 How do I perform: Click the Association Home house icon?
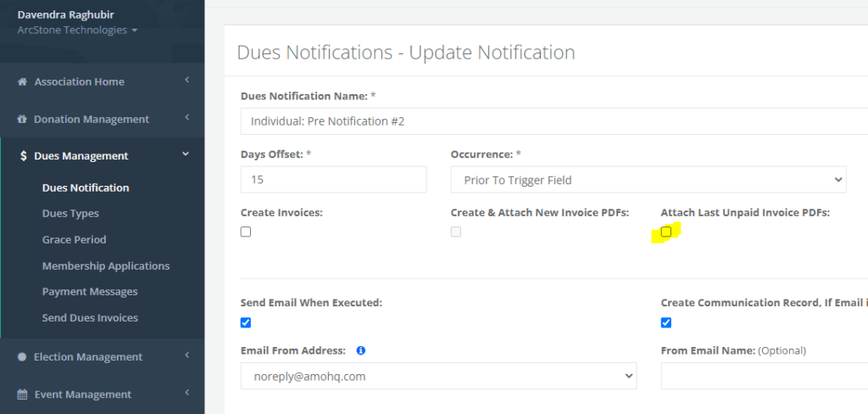22,82
